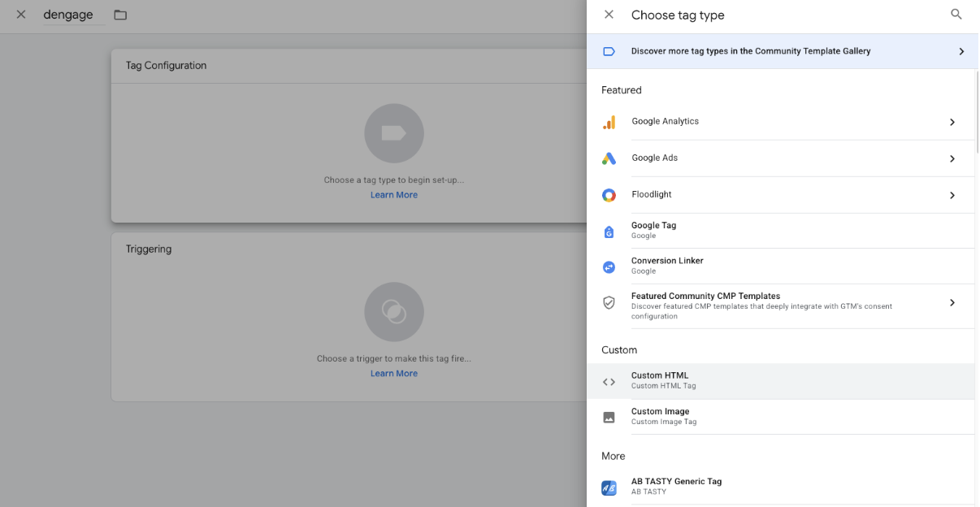Expand the Community Template Gallery banner chevron

tap(961, 51)
